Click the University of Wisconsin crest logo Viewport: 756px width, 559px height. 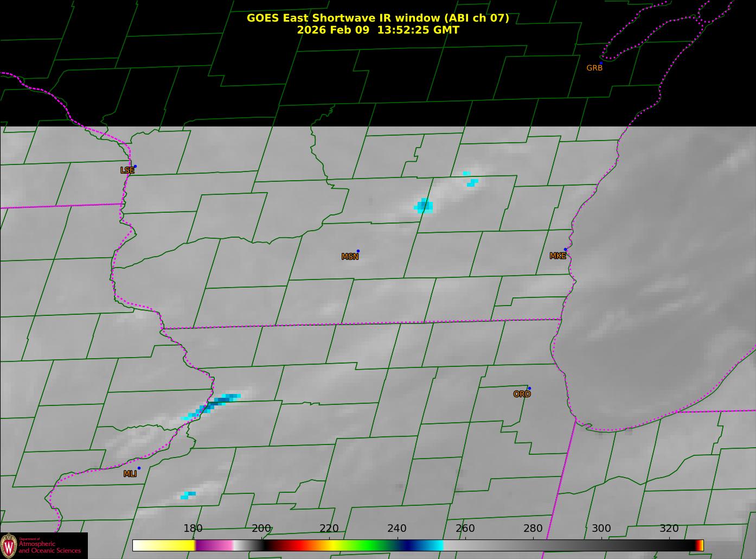[9, 545]
